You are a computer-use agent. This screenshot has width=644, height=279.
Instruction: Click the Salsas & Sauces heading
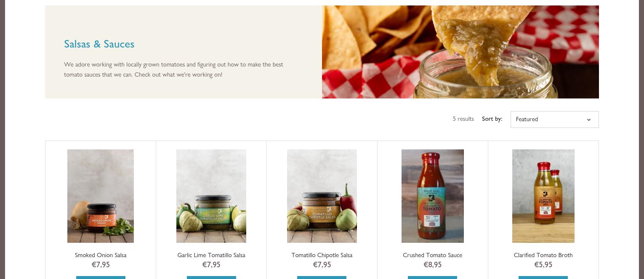coord(99,44)
